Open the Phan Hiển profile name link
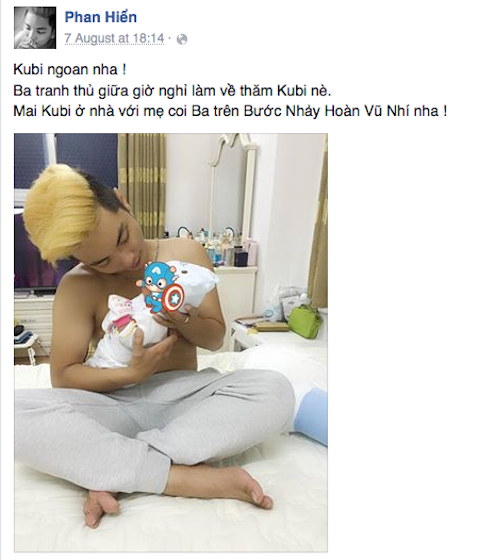479x560 pixels. coord(101,17)
